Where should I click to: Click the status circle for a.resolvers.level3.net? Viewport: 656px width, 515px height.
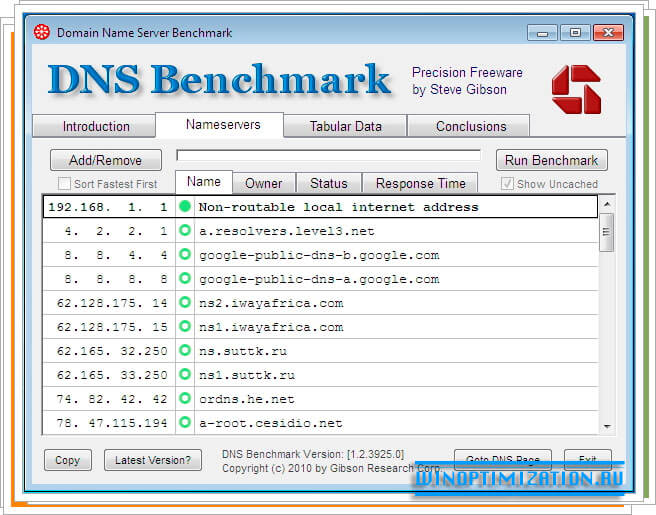click(x=184, y=230)
